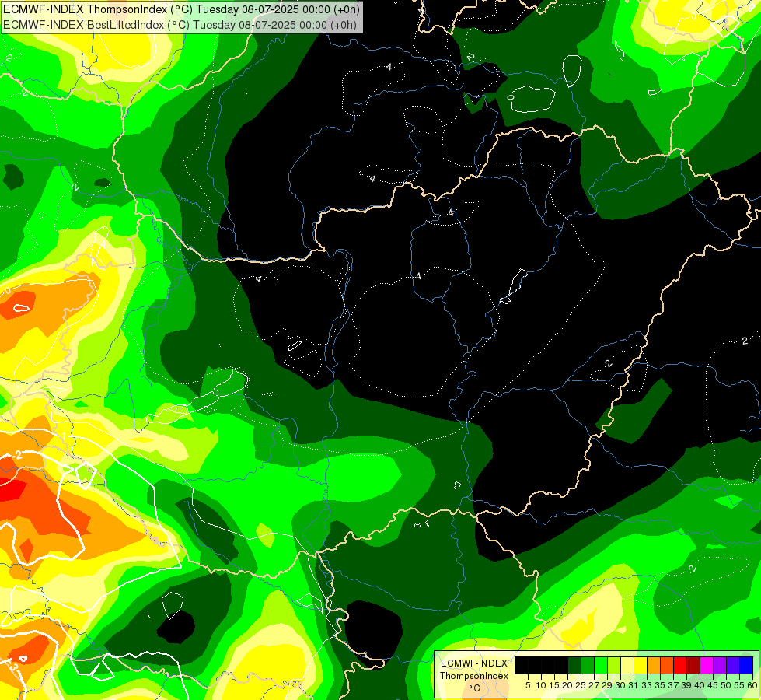Viewport: 761px width, 700px height.
Task: Click the legend tick value 15
Action: (x=554, y=685)
